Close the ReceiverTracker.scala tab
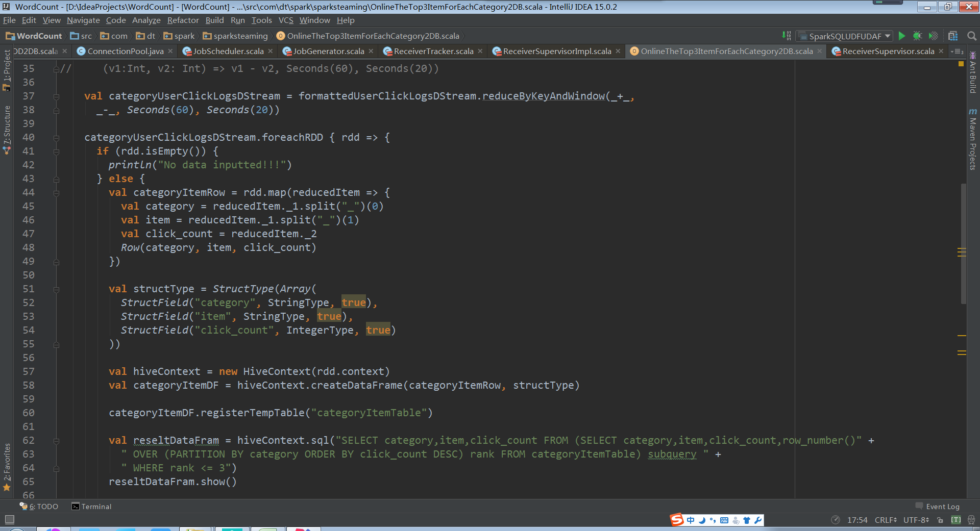This screenshot has width=980, height=531. point(480,51)
